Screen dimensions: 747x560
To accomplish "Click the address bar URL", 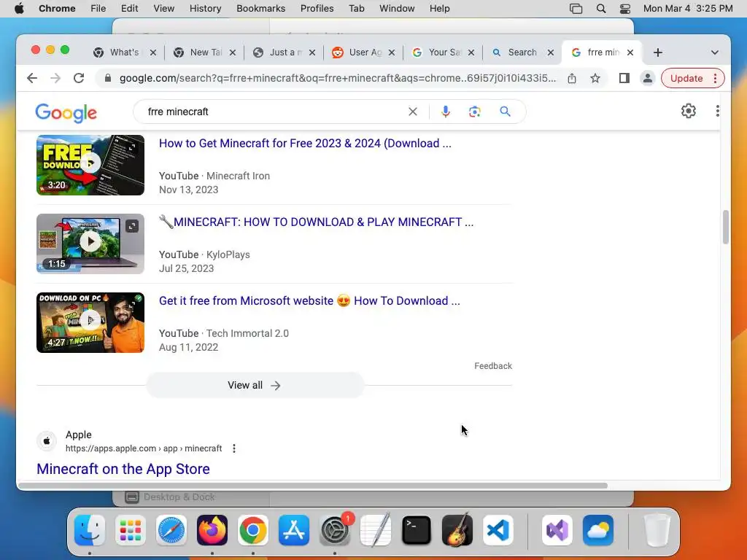I will [x=337, y=78].
